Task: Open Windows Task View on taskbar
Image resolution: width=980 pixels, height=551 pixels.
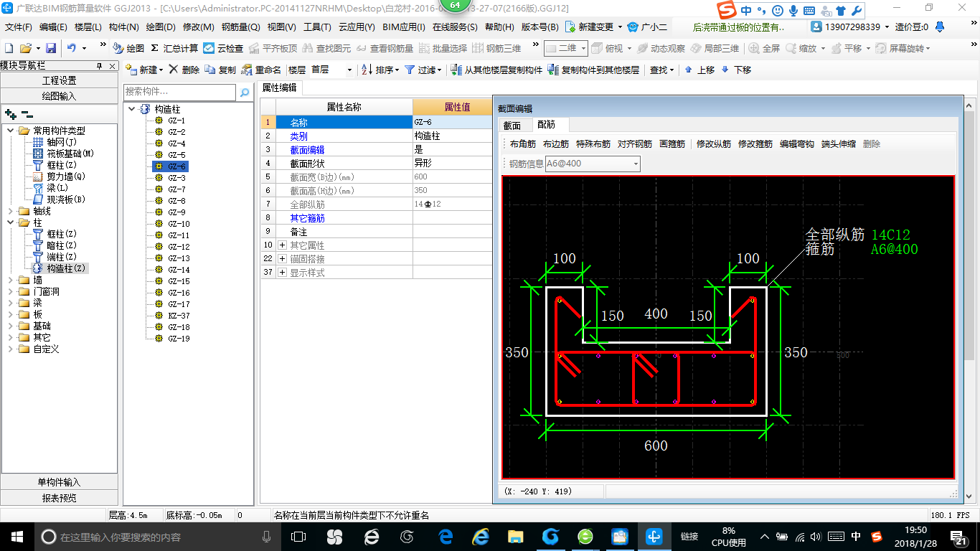Action: point(298,536)
